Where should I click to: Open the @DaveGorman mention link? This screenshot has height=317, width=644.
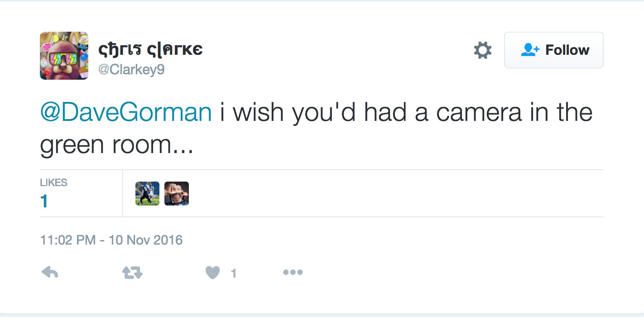[x=126, y=113]
